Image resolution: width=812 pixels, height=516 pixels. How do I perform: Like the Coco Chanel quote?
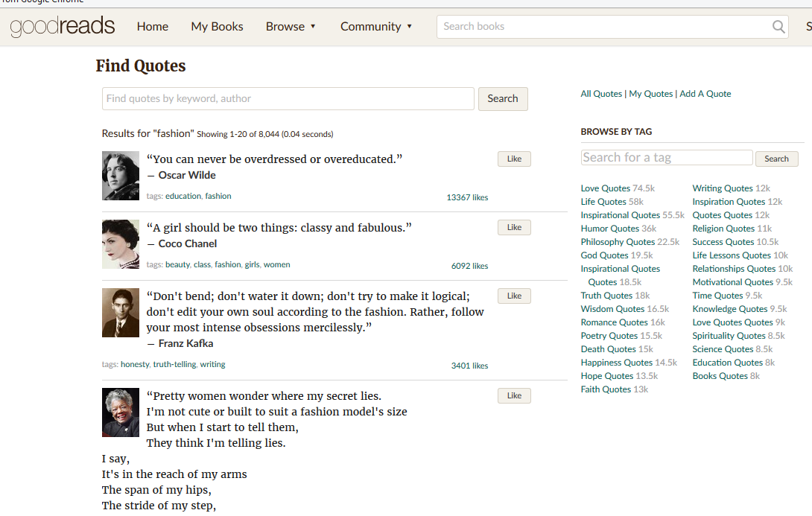point(514,227)
